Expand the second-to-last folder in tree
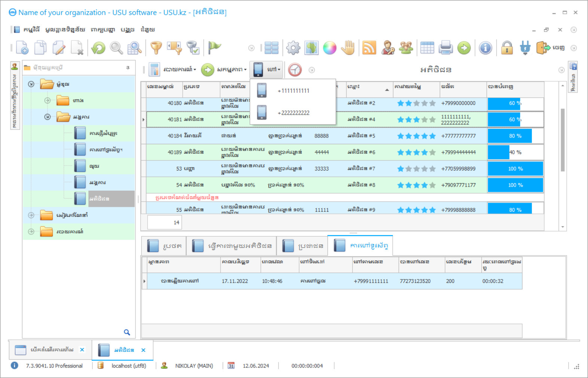This screenshot has width=588, height=378. [x=31, y=215]
